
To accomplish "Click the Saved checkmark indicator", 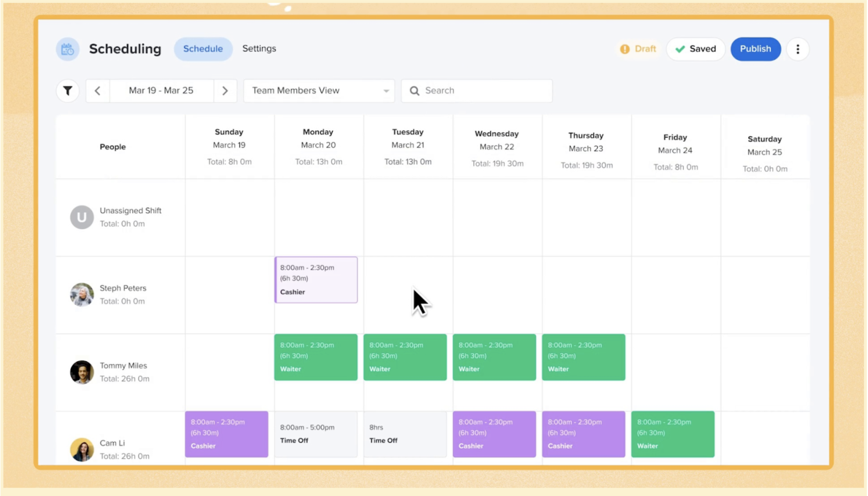I will (680, 49).
